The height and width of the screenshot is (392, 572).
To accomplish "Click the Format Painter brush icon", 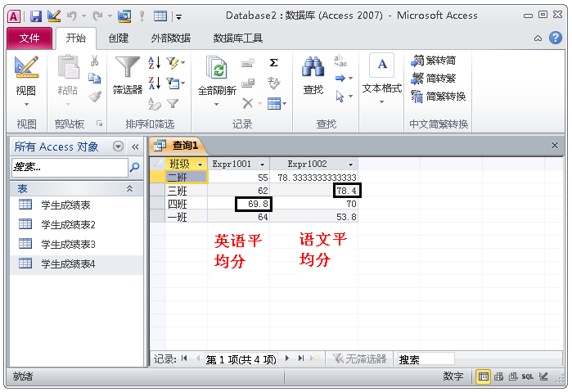I will pyautogui.click(x=95, y=96).
